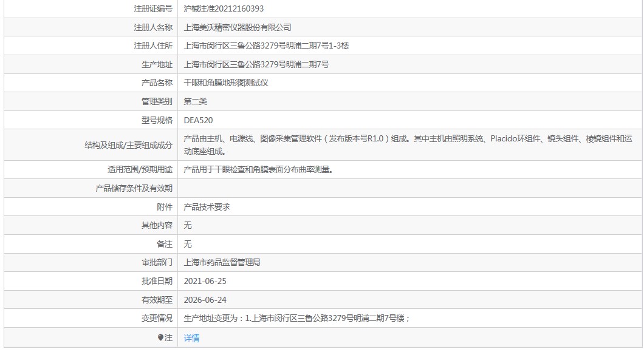Click the 其他内容 label
Screen dimensions: 644x352
(157, 225)
